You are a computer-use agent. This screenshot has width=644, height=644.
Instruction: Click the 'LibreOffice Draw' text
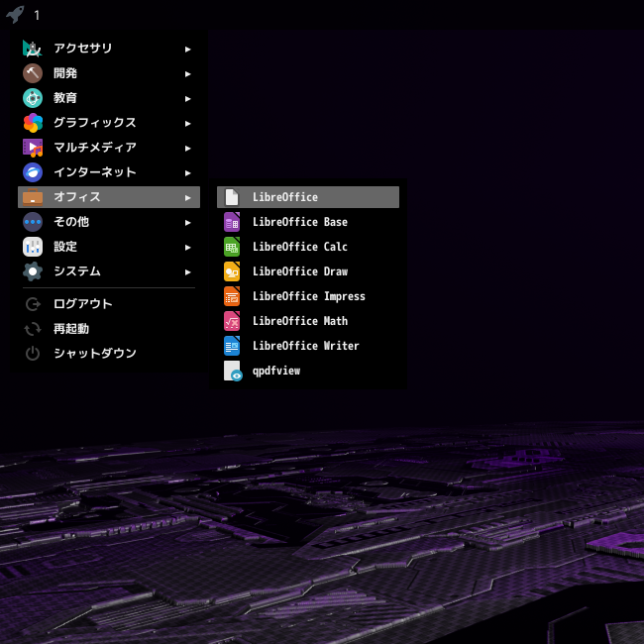(x=300, y=271)
